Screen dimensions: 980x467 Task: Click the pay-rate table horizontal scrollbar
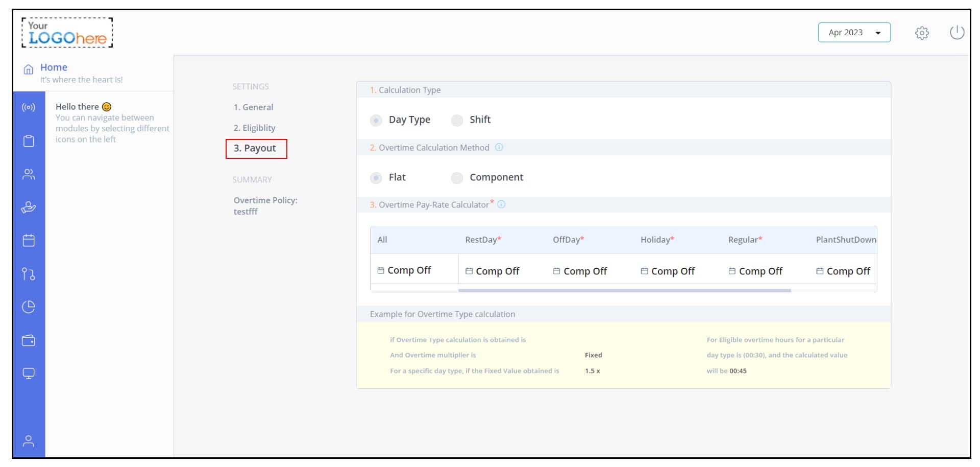[x=625, y=290]
